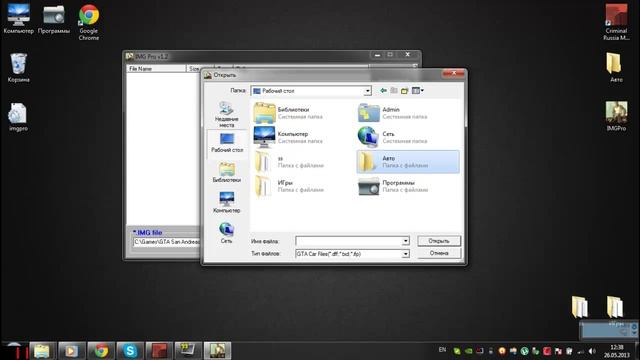The image size is (640, 360).
Task: Open Skype from the taskbar
Action: pos(130,351)
